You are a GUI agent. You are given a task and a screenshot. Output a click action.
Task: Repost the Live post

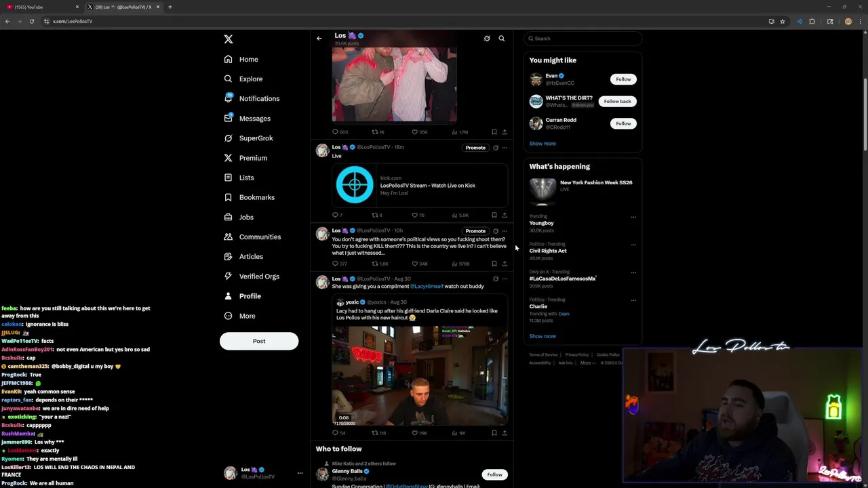coord(375,216)
